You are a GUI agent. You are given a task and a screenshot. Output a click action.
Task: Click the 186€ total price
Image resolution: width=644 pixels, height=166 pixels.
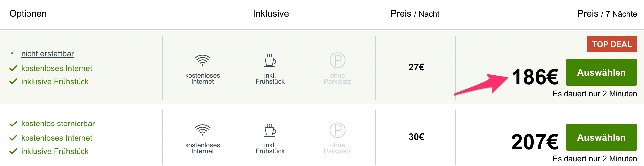[x=535, y=77]
